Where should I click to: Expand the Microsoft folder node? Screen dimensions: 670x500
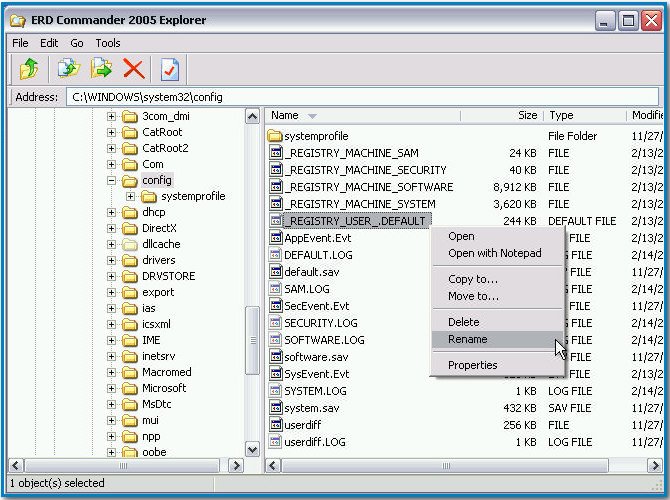tap(112, 388)
